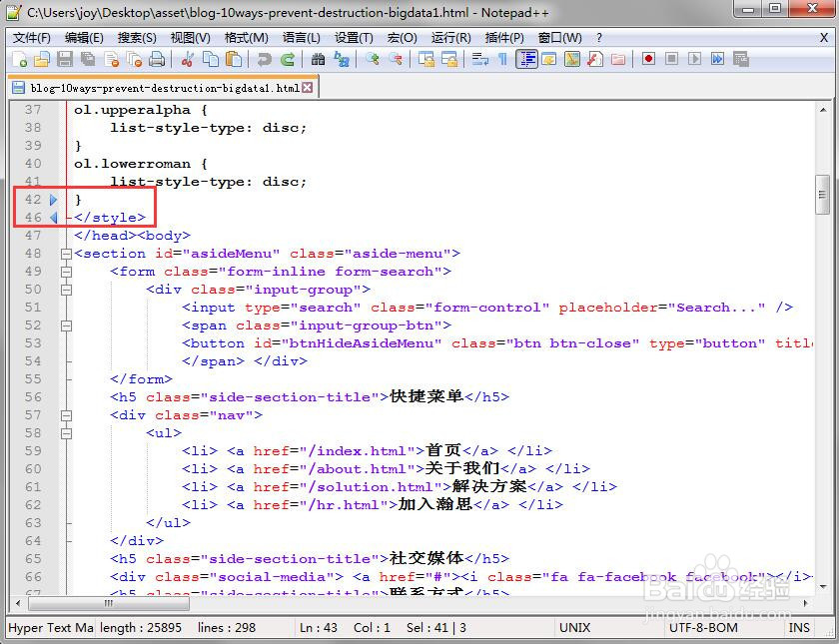Image resolution: width=839 pixels, height=644 pixels.
Task: Toggle the Synchronize Vertical Scrolling icon
Action: coord(425,59)
